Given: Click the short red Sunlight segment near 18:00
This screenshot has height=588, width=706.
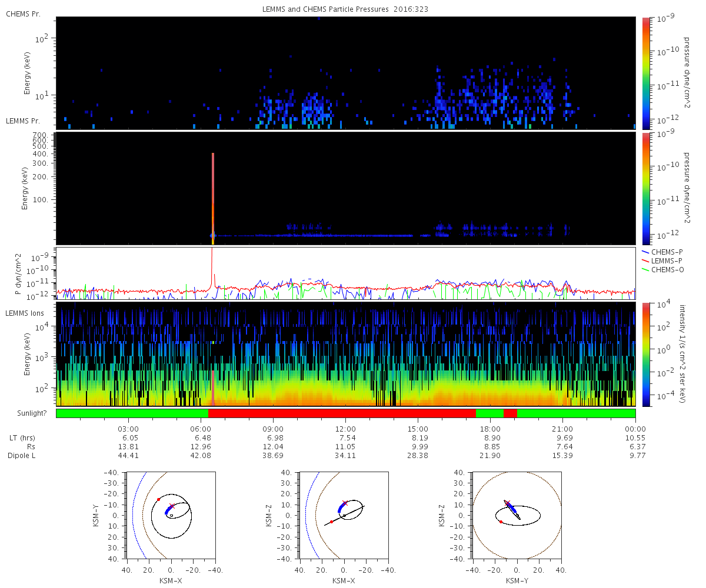Looking at the screenshot, I should pos(510,413).
